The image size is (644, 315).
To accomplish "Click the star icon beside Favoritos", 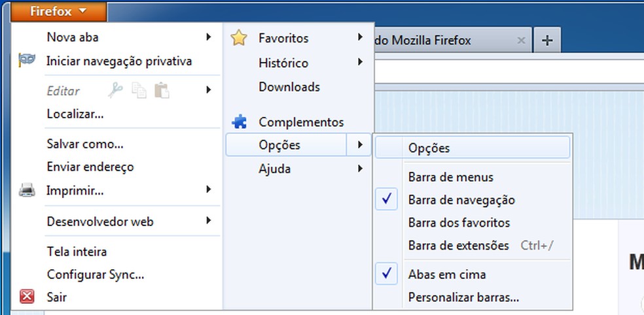I will [x=239, y=38].
